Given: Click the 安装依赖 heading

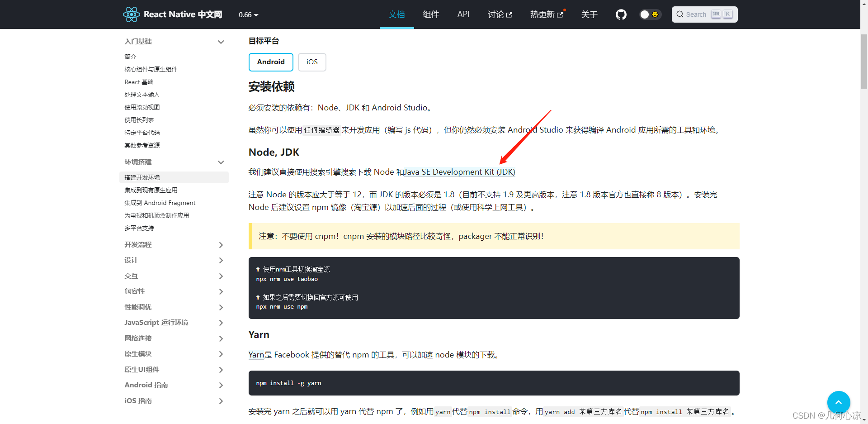Looking at the screenshot, I should point(271,86).
